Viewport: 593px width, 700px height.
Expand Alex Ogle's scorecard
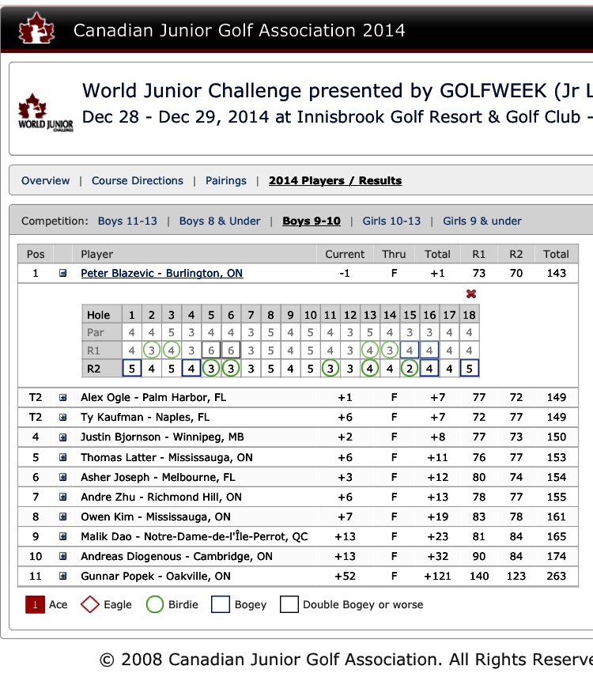coord(63,397)
